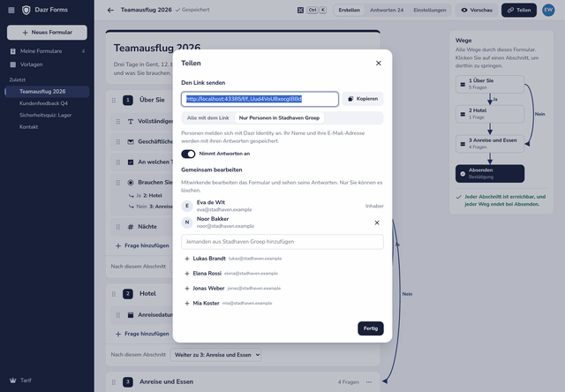Jump to '3 Anreise und Essen' in Wege

click(x=490, y=144)
